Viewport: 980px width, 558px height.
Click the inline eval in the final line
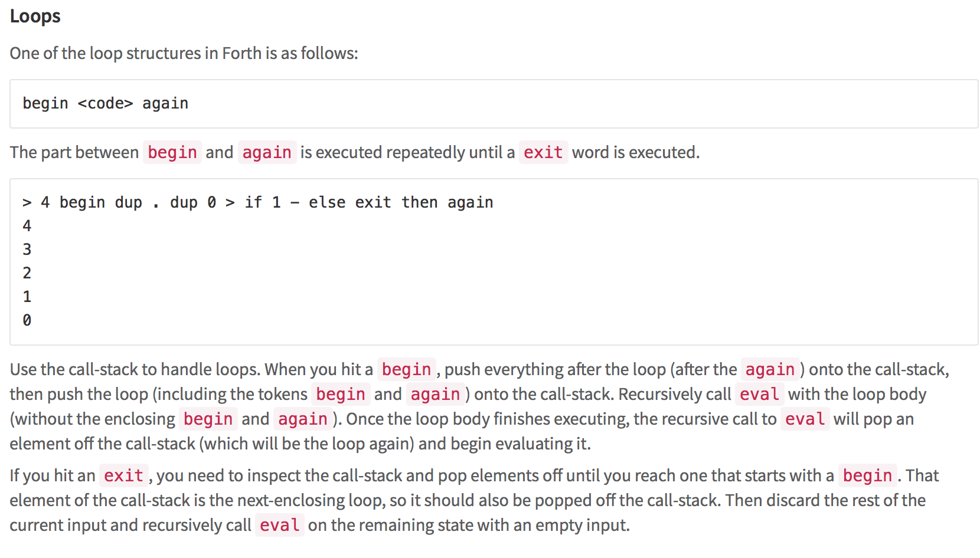point(279,526)
